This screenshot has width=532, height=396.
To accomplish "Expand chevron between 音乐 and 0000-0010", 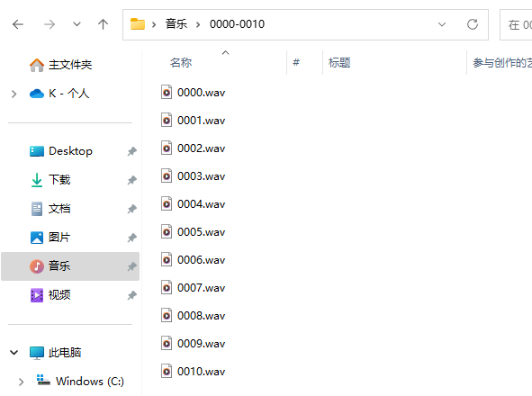I will click(198, 24).
